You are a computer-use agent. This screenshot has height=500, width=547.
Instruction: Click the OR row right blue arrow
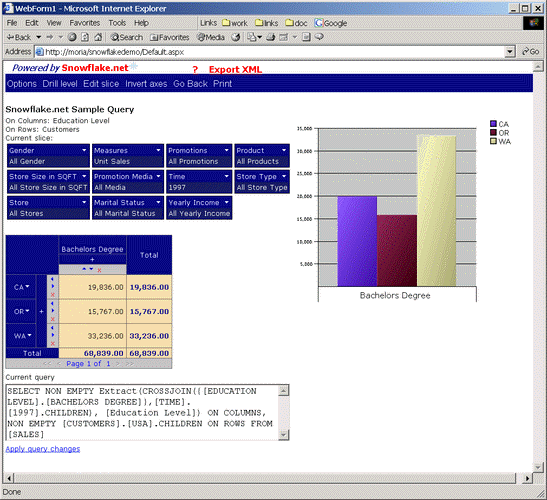pyautogui.click(x=53, y=311)
